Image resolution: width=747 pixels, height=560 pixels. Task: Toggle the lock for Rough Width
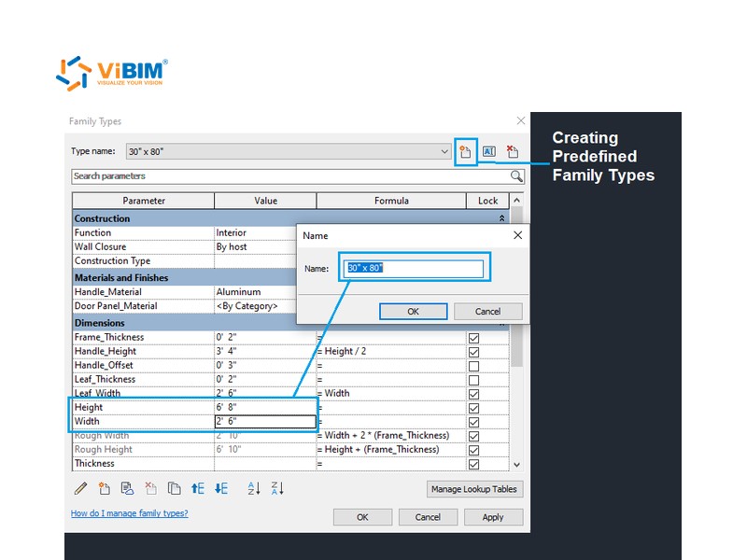473,436
